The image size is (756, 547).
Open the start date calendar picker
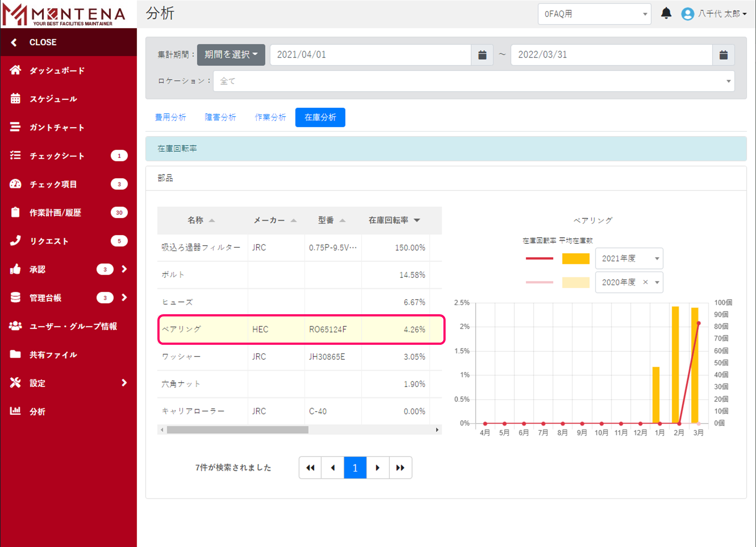tap(482, 55)
